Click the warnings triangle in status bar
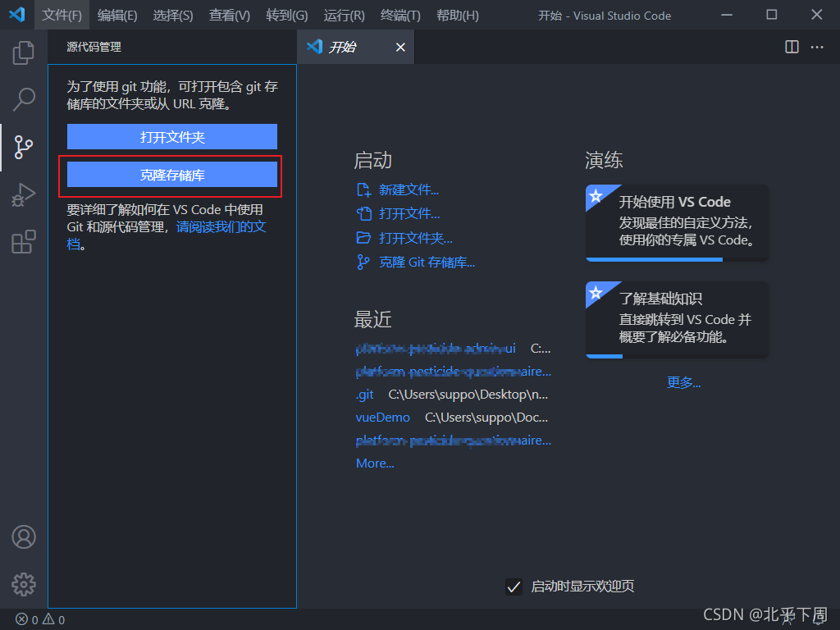This screenshot has height=630, width=840. 48,619
